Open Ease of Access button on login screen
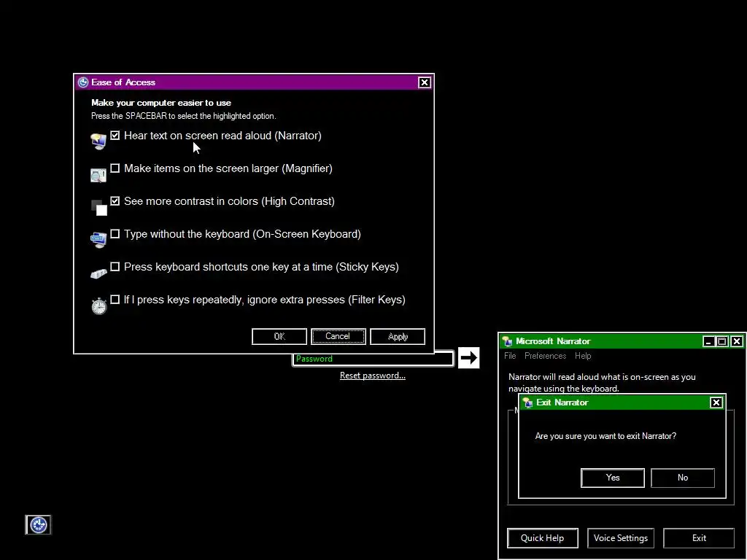The image size is (747, 560). tap(38, 525)
